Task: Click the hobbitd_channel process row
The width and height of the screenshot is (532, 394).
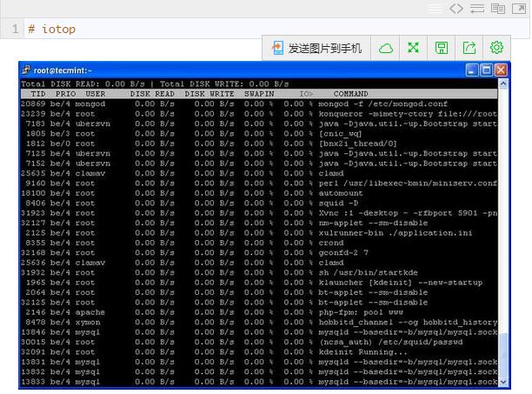Action: coord(259,322)
